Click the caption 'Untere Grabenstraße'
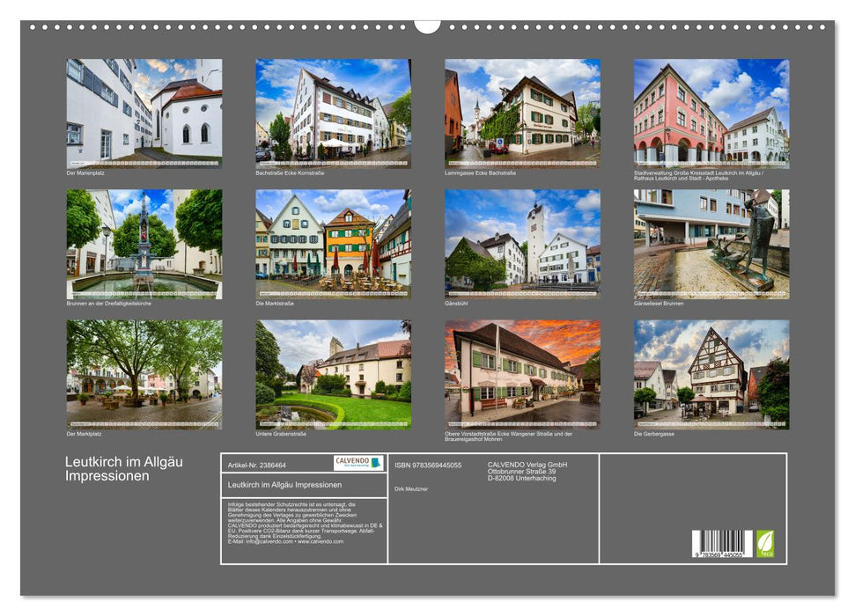The height and width of the screenshot is (616, 855). pos(280,434)
